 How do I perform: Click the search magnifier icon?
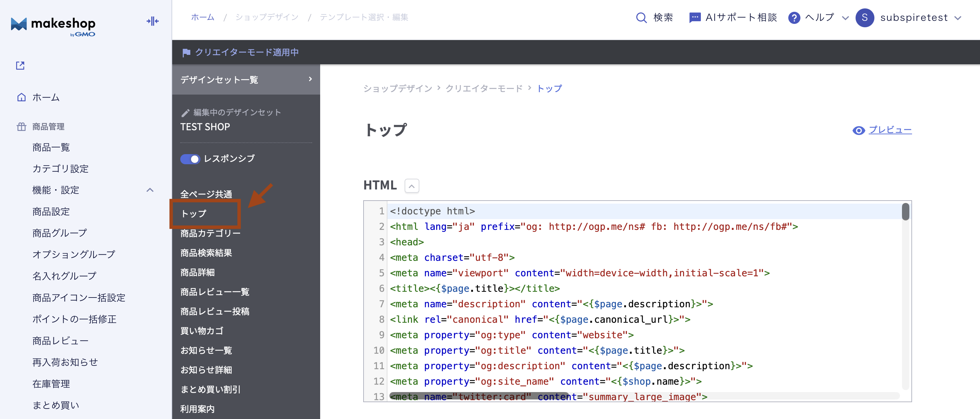[x=641, y=18]
